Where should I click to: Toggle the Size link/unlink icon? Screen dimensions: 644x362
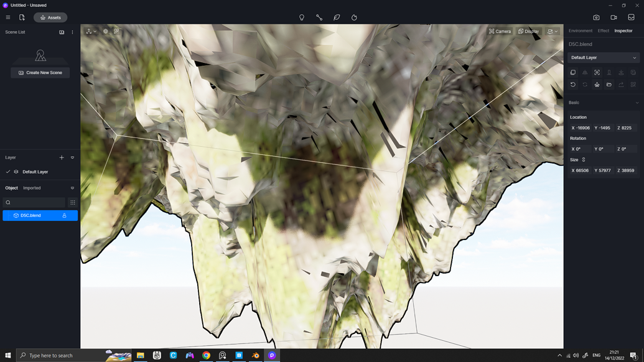583,160
